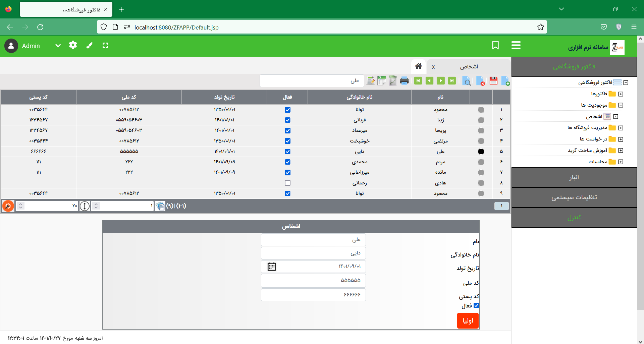
Task: Click the pages icon in grid footer
Action: click(160, 206)
